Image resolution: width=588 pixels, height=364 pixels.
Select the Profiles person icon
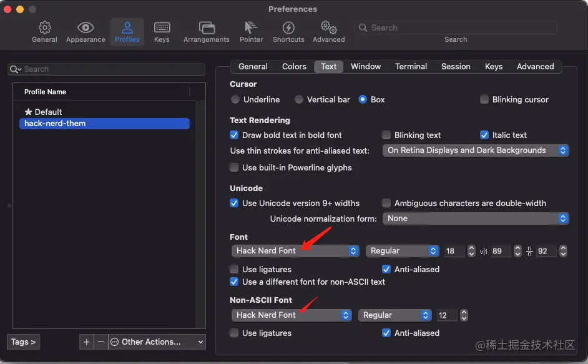[x=127, y=27]
